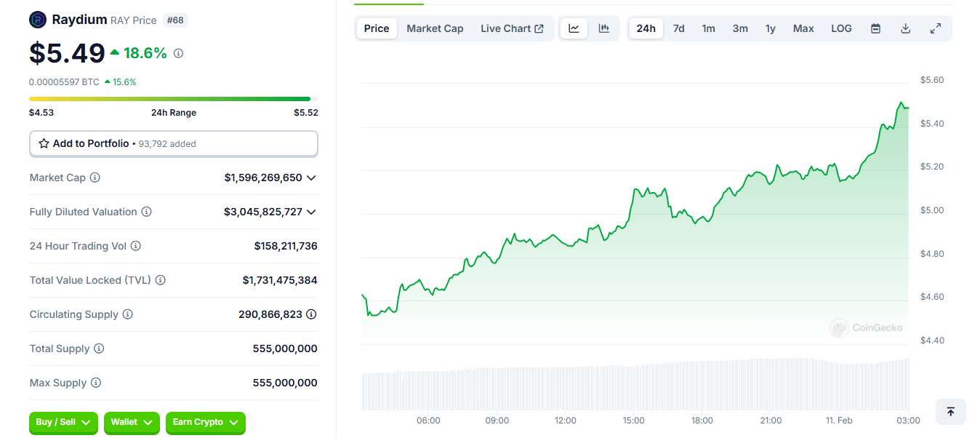Click the 24h Range progress bar

pyautogui.click(x=174, y=99)
